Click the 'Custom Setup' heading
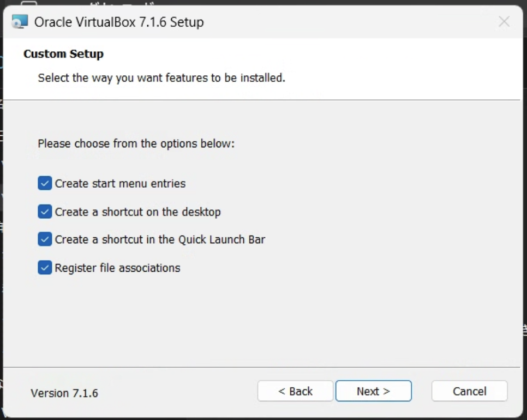The image size is (527, 420). tap(63, 54)
